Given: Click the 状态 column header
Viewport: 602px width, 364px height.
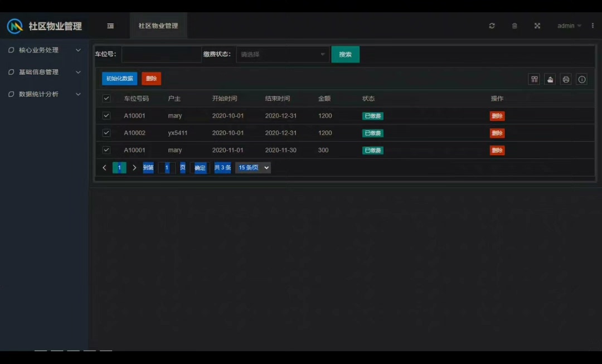Looking at the screenshot, I should (368, 99).
